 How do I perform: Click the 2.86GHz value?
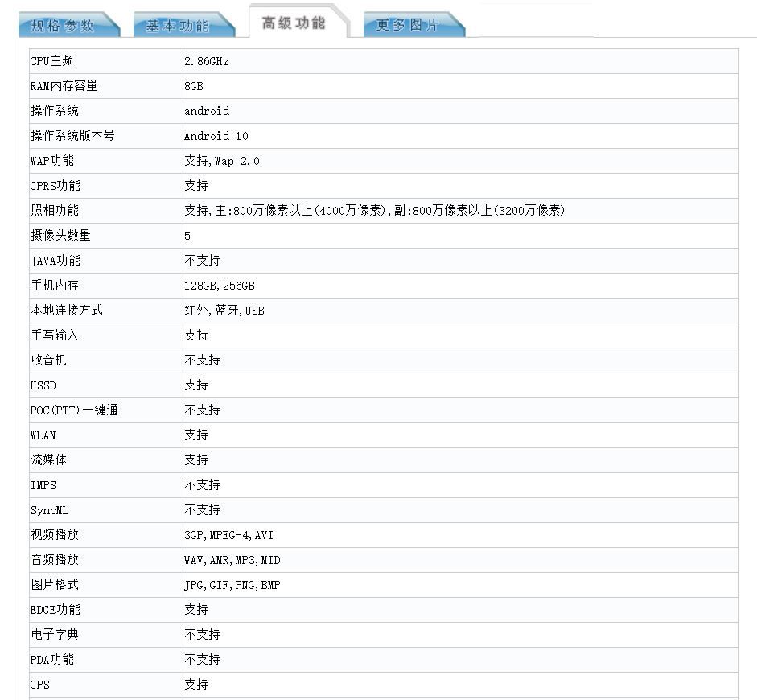coord(206,61)
